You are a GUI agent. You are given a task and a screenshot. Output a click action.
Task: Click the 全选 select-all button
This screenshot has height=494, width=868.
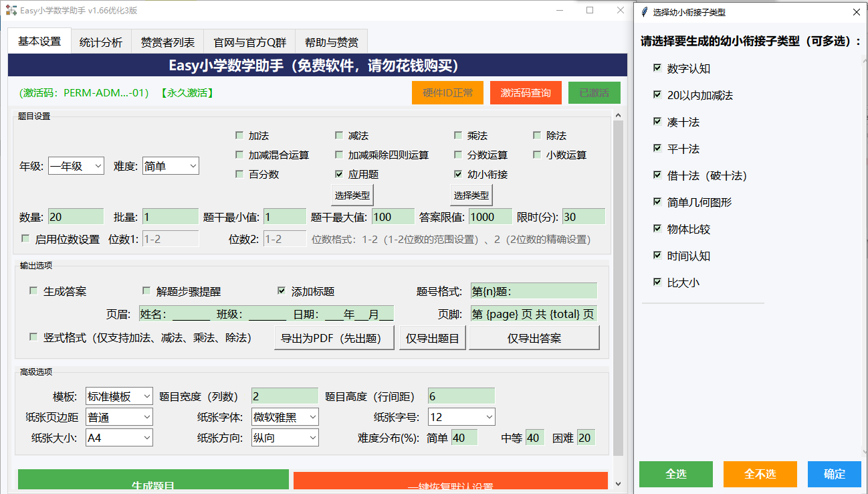point(676,474)
